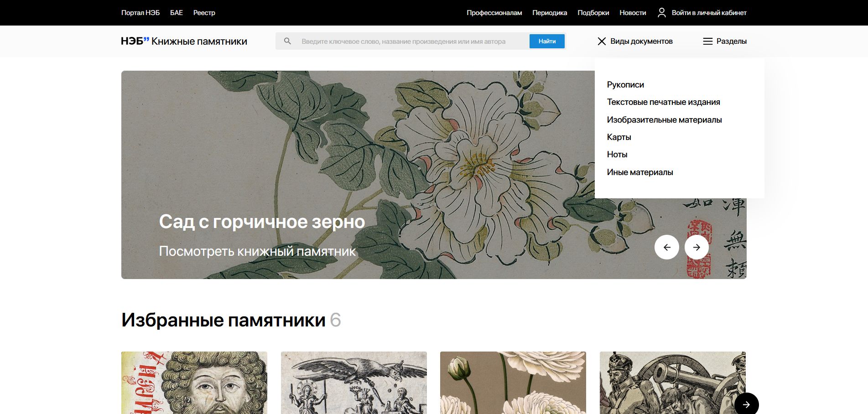Open the Разделы hamburger menu icon
The image size is (868, 414).
click(x=707, y=41)
